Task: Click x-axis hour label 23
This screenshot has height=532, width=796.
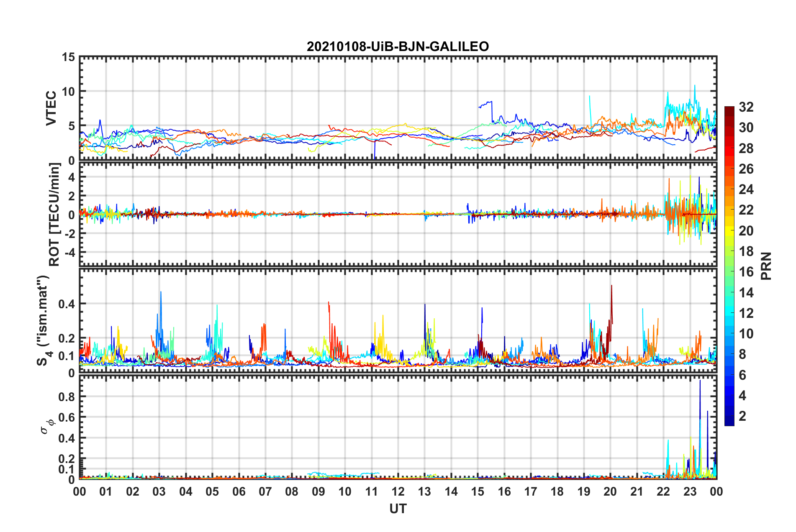Action: pos(690,491)
